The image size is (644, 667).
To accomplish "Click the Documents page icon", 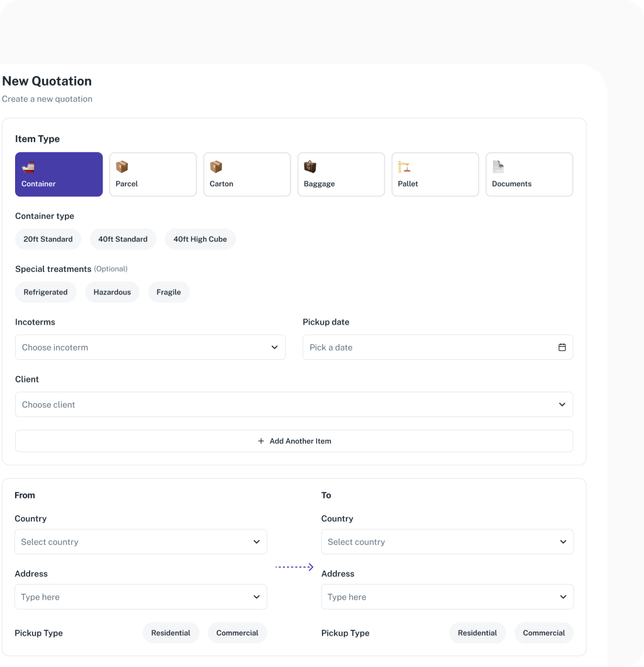I will (x=498, y=166).
